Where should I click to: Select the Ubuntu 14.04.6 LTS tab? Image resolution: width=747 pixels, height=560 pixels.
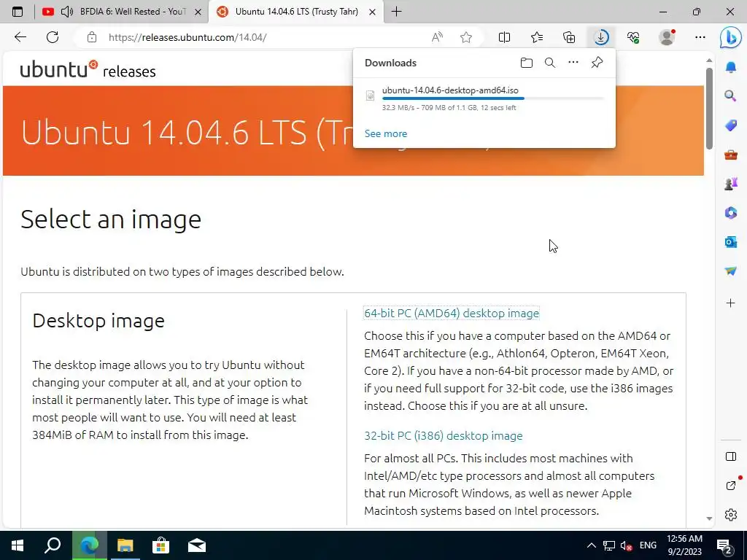point(295,12)
